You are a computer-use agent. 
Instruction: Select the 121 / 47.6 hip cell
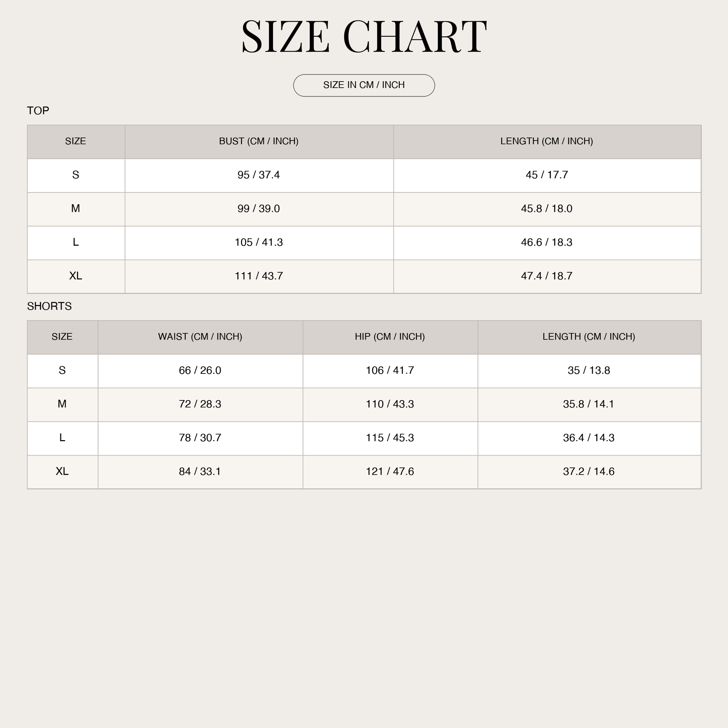[390, 472]
